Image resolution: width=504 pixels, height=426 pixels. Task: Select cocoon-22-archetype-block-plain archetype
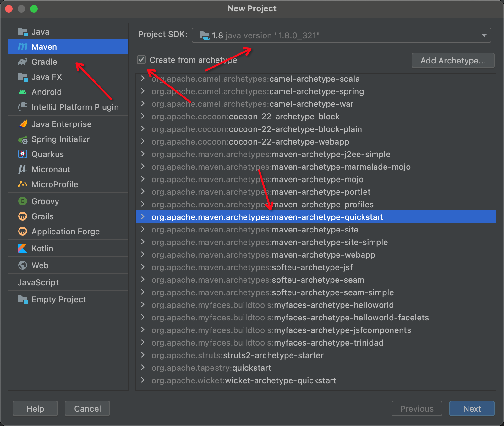tap(316, 129)
